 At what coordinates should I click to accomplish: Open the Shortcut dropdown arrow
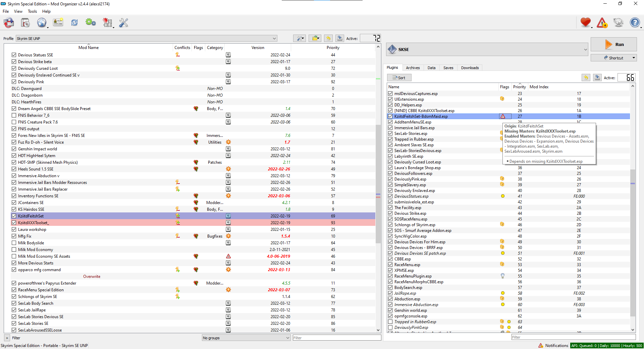(634, 58)
